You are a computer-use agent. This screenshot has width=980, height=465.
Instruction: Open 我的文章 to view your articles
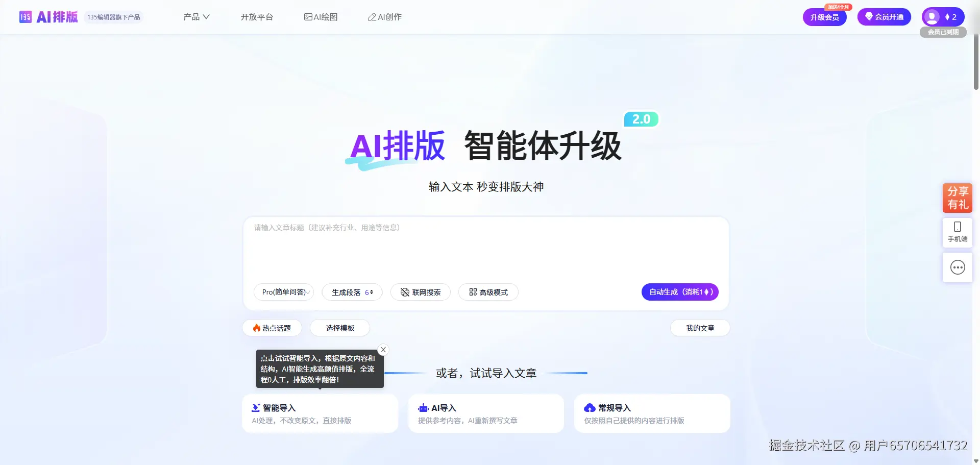[700, 328]
